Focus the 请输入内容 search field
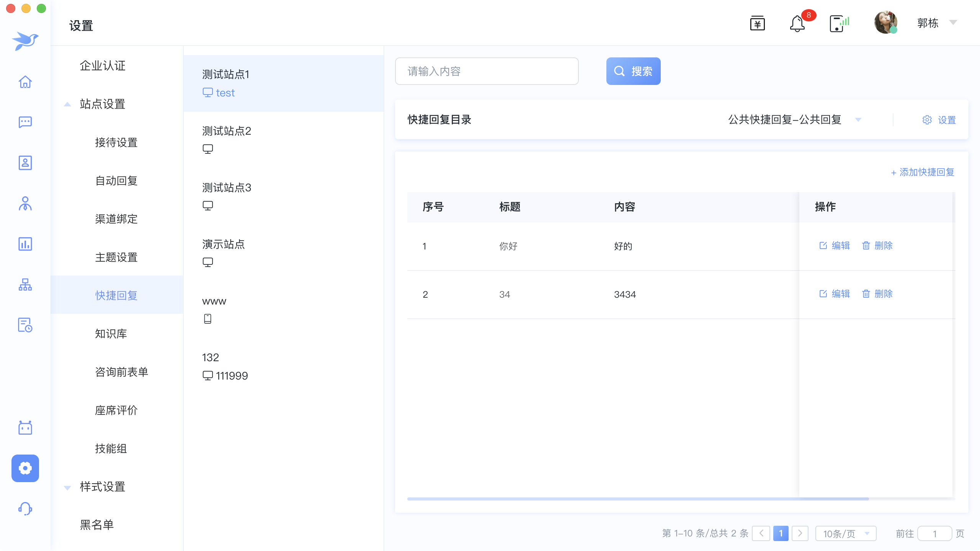Screen dimensions: 980x551 (487, 71)
